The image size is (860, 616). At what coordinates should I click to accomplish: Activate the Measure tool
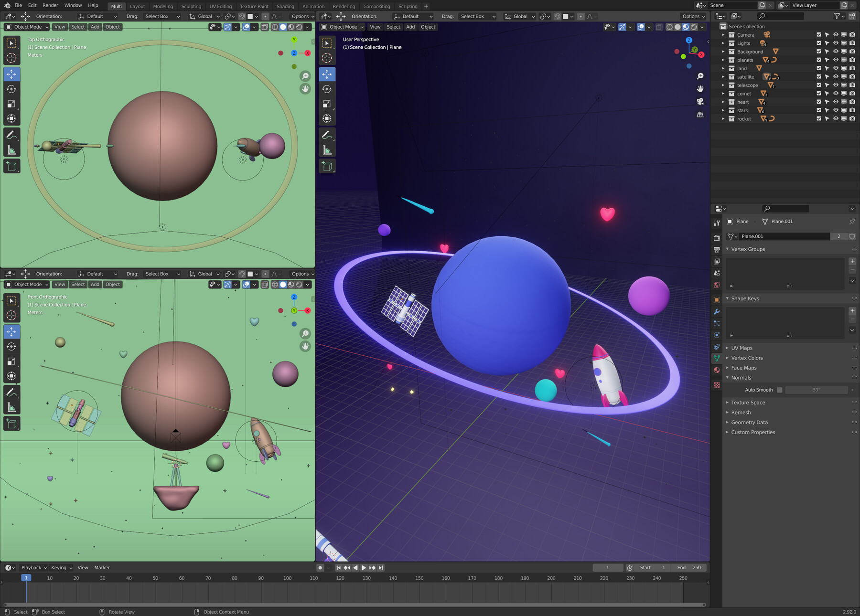pyautogui.click(x=327, y=149)
